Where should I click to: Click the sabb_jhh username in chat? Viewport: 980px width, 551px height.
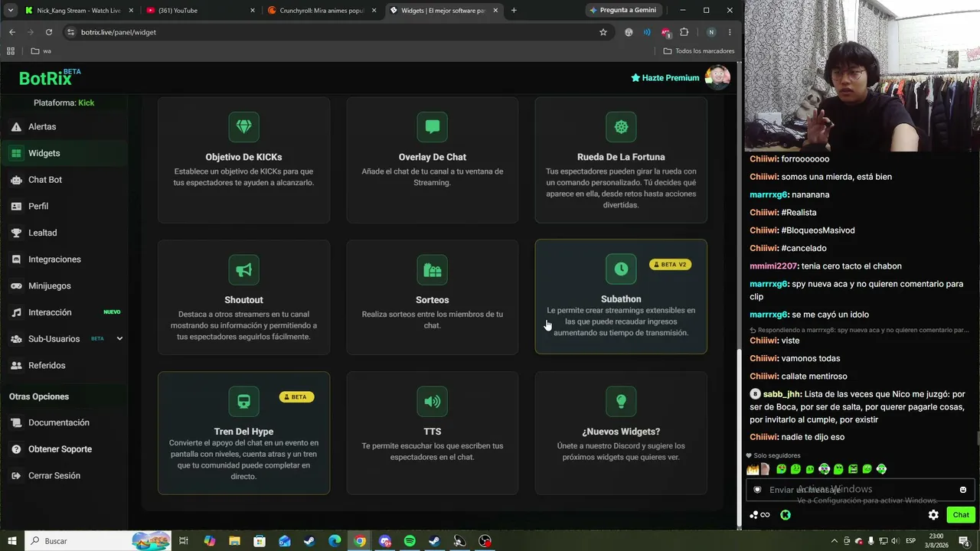[781, 394]
